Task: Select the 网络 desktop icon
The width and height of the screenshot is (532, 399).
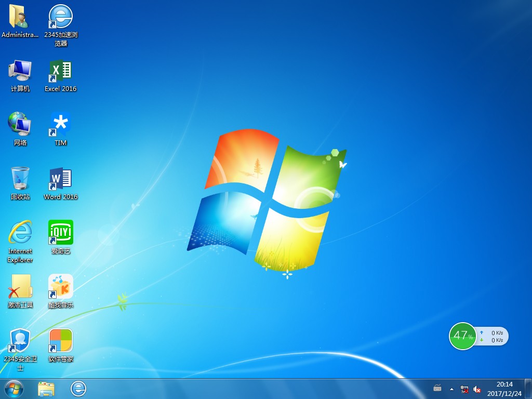Action: point(20,129)
